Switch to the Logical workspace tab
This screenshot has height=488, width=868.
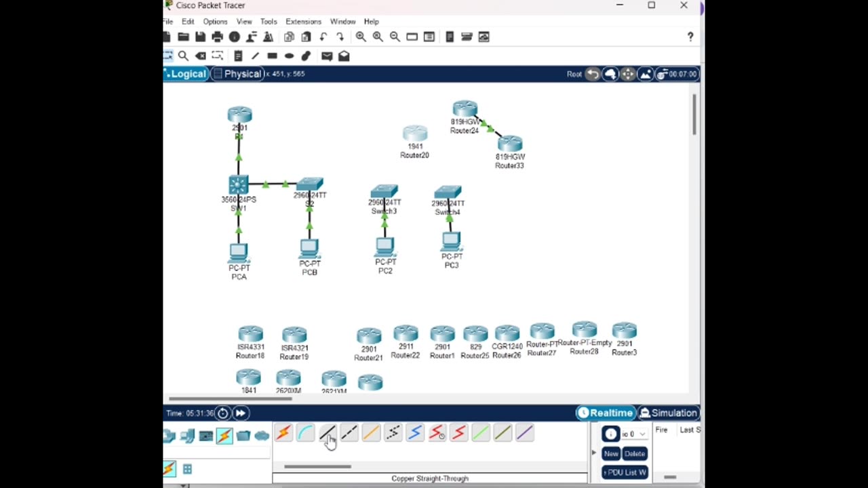click(186, 74)
